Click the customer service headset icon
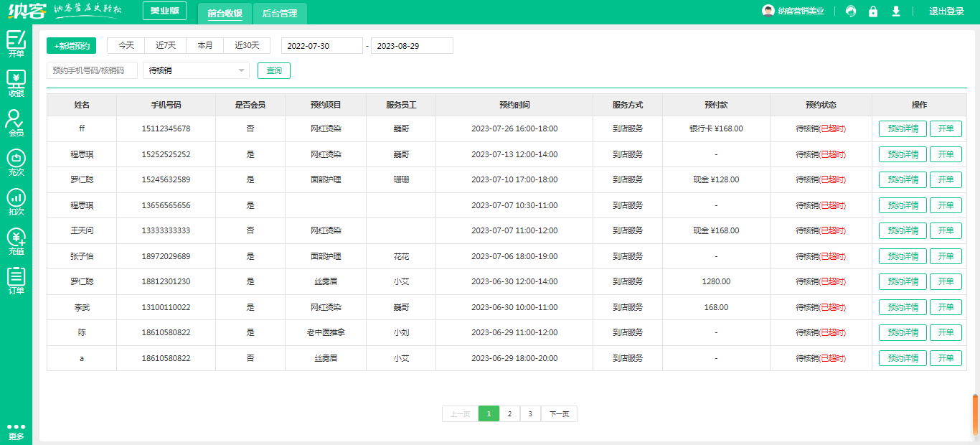This screenshot has width=980, height=445. coord(851,11)
